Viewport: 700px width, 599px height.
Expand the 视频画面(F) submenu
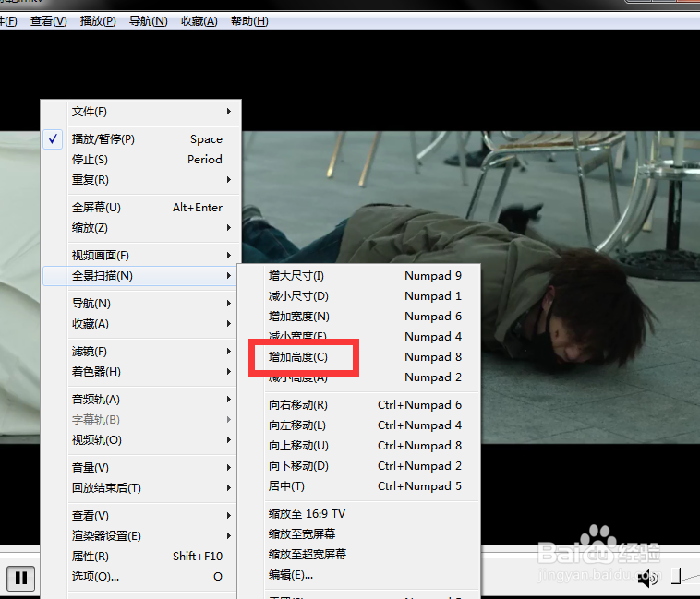pyautogui.click(x=141, y=256)
